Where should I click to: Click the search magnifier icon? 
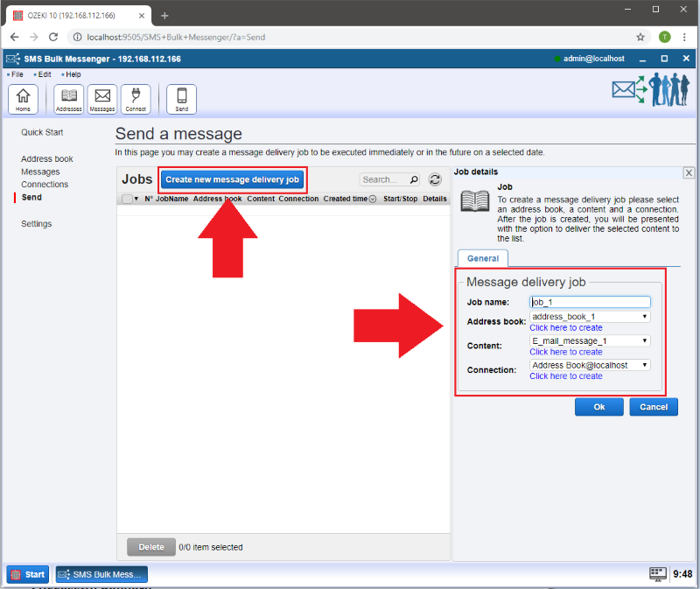click(414, 179)
